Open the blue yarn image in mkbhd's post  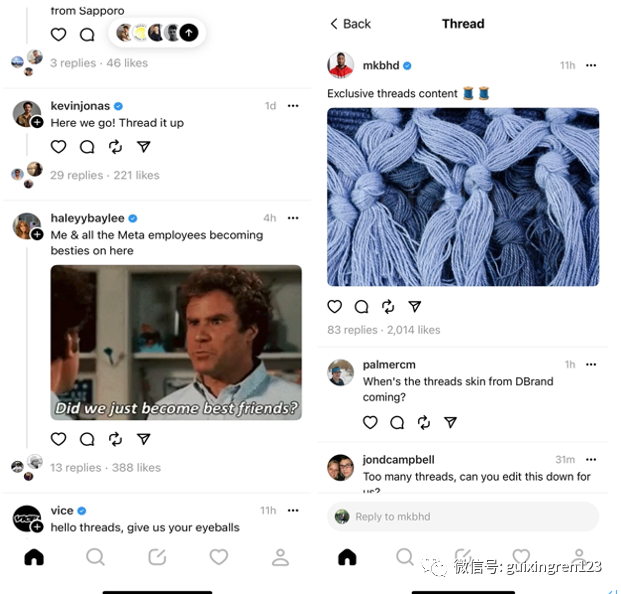[x=463, y=197]
